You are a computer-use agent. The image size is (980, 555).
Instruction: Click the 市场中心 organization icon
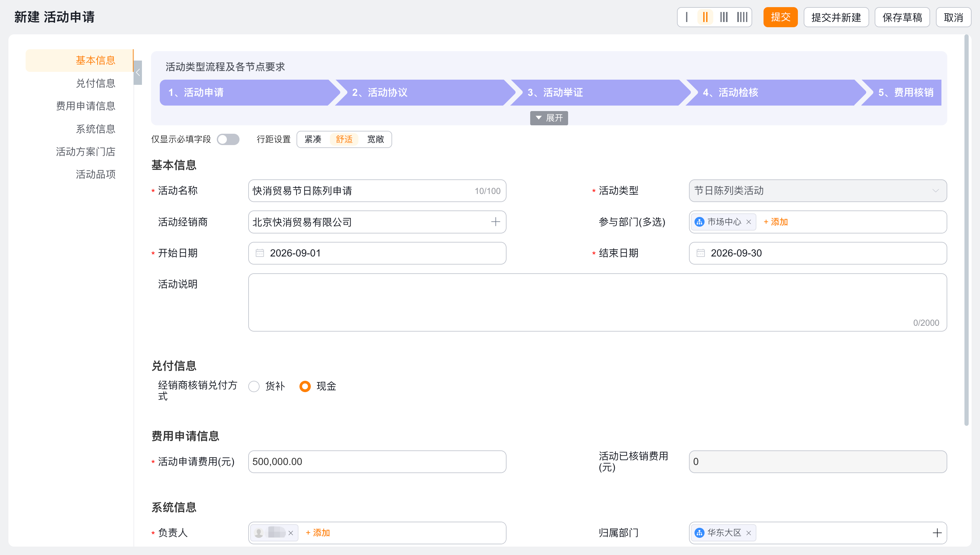[x=699, y=222]
